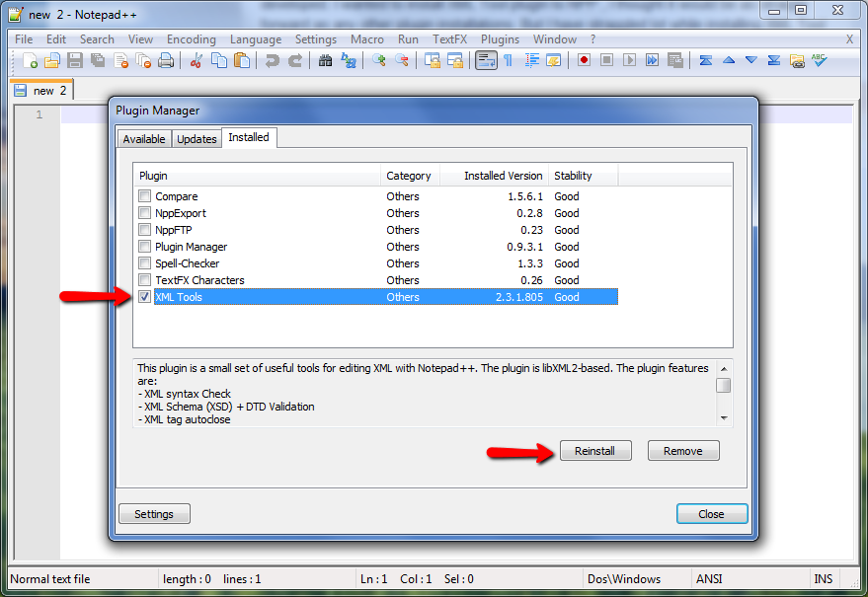868x597 pixels.
Task: Tick the Compare plugin checkbox
Action: (x=144, y=195)
